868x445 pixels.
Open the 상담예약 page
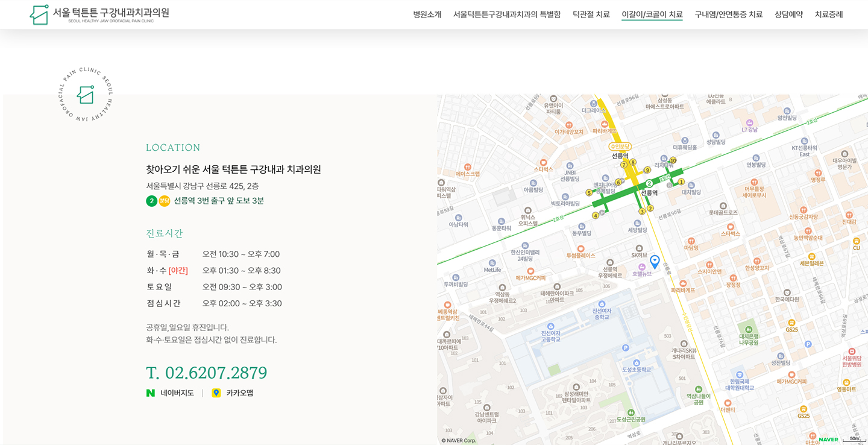pos(788,14)
